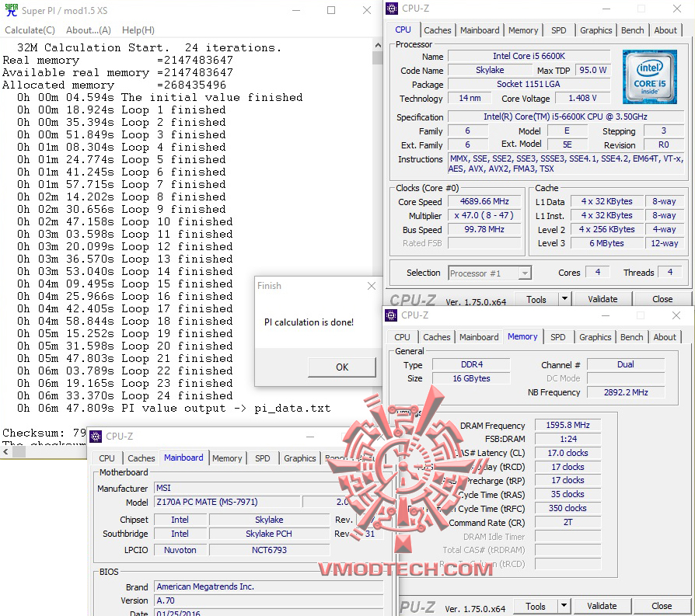695x616 pixels.
Task: Switch to Graphics tab in top CPU-Z window
Action: [x=595, y=30]
